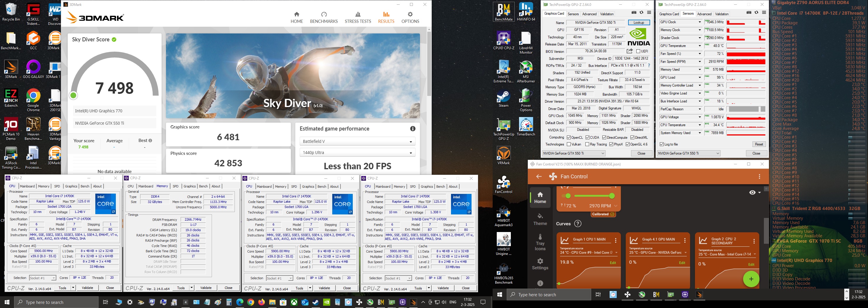868x308 pixels.
Task: Open Tools dropdown arrow in first CPU-Z window
Action: [x=73, y=288]
